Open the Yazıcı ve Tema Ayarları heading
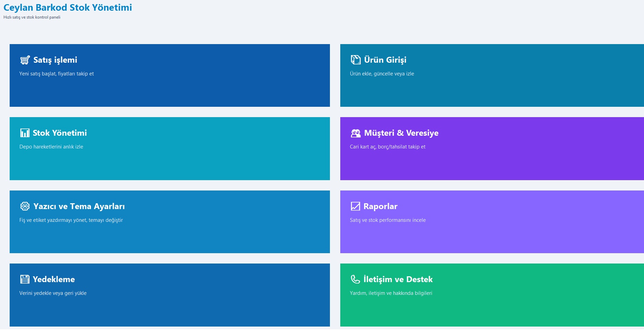Viewport: 644px width, 330px height. click(x=79, y=206)
